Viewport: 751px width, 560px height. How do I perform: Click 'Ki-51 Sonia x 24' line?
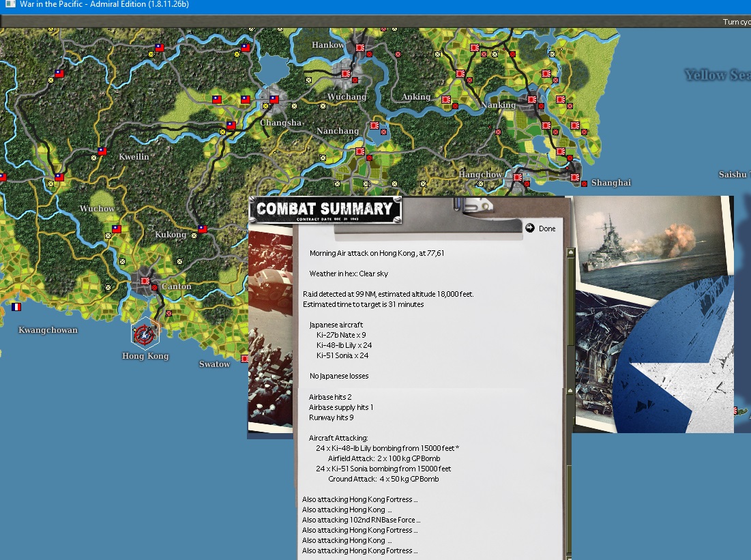coord(342,355)
